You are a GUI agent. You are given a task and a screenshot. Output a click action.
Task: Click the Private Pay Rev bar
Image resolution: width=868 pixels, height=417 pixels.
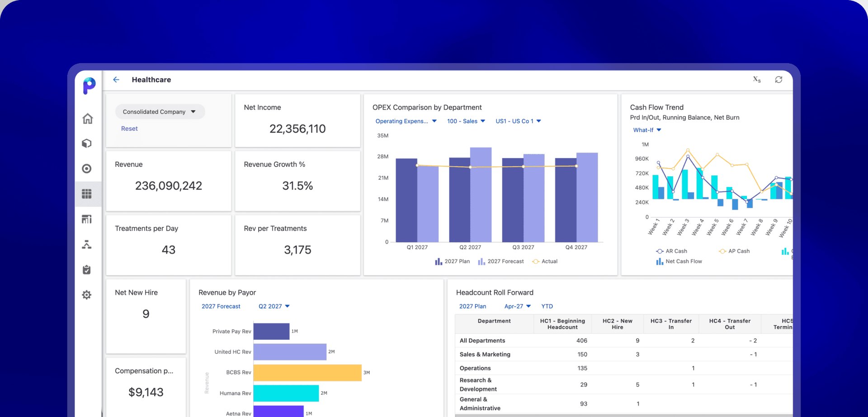click(271, 332)
